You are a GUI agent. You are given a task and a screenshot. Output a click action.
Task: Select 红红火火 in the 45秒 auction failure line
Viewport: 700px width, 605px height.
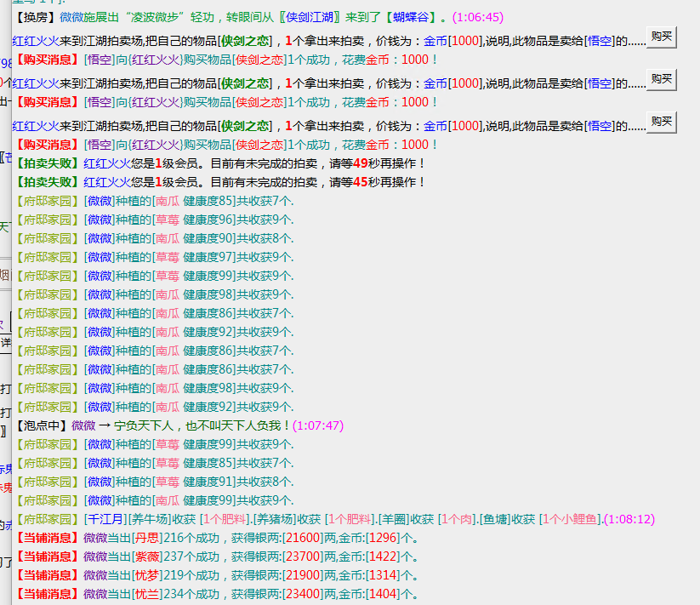[107, 182]
